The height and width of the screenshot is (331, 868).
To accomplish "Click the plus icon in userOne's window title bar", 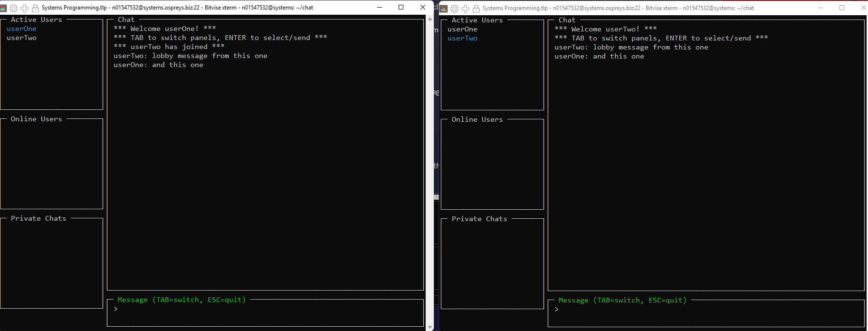I will click(x=24, y=8).
